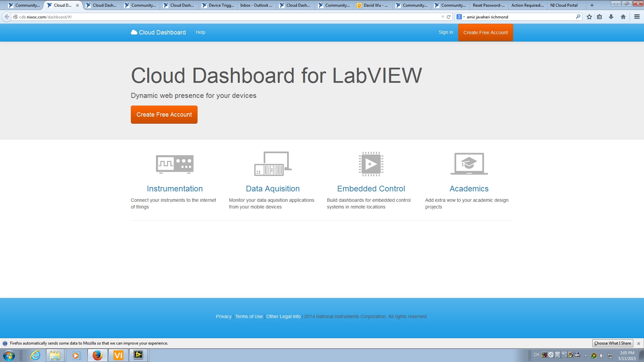This screenshot has width=644, height=362.
Task: Switch to the Reset Password tab
Action: (x=489, y=5)
